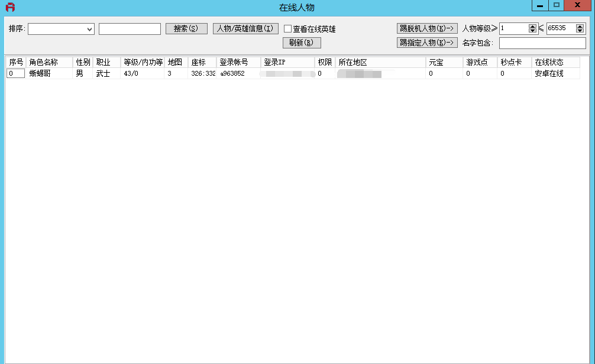Close the 在线人物 window
595x364 pixels.
point(577,6)
